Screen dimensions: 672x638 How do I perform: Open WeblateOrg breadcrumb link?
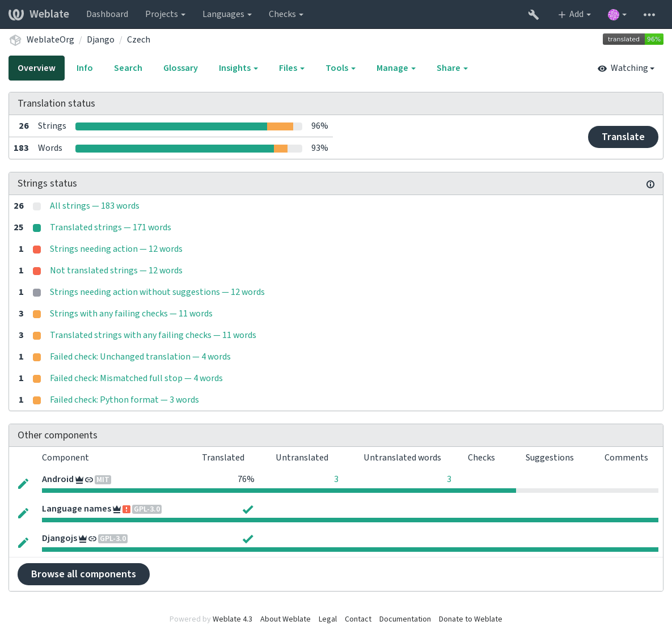(x=50, y=40)
